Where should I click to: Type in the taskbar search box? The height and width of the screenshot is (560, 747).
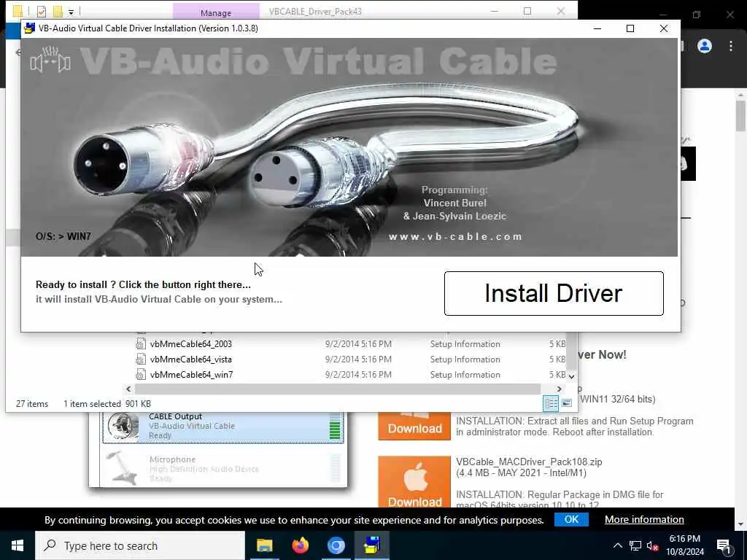tap(140, 545)
